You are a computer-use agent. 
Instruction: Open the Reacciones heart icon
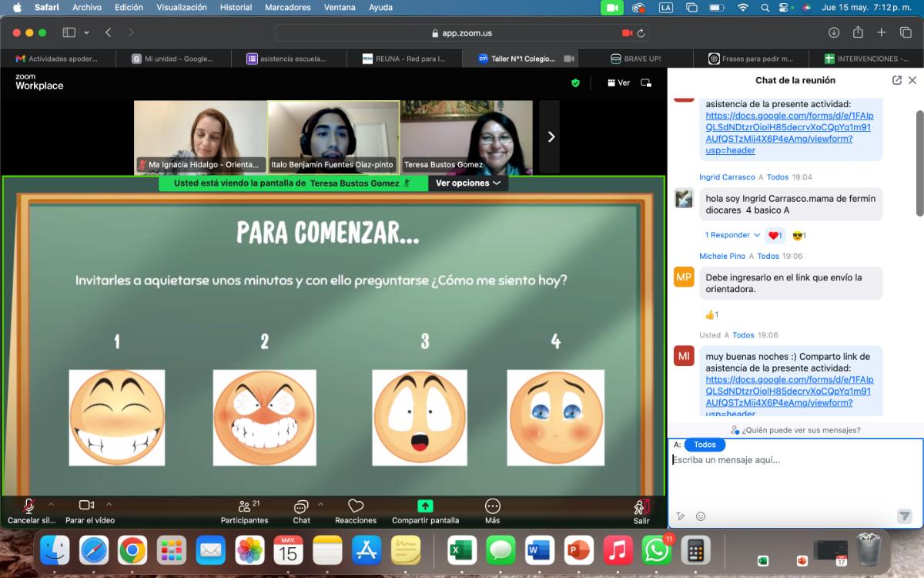[x=355, y=506]
